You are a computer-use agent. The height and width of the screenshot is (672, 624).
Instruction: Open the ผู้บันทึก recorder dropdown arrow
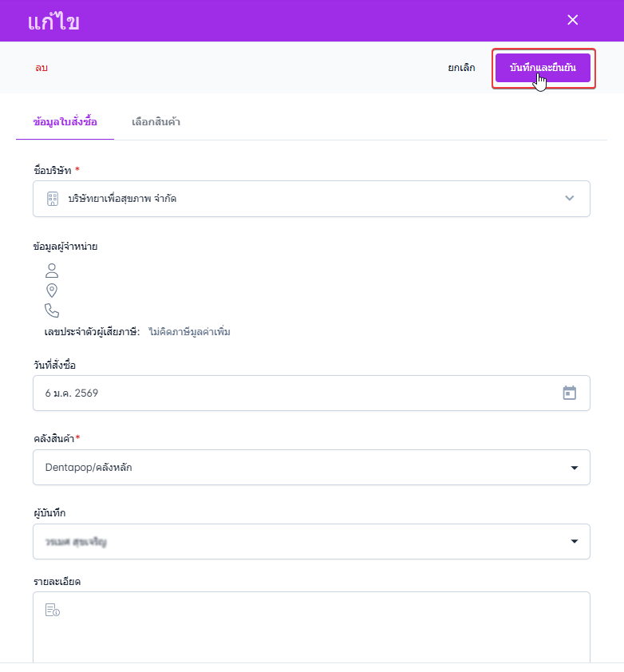574,542
